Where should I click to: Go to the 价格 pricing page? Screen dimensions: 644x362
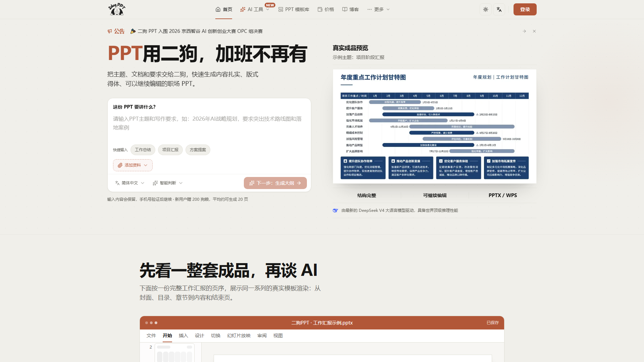[x=326, y=9]
